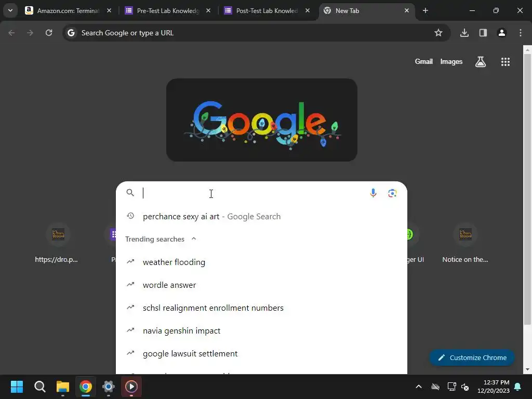Open Settings gear from the taskbar
Screen dimensions: 532x399
pyautogui.click(x=109, y=387)
